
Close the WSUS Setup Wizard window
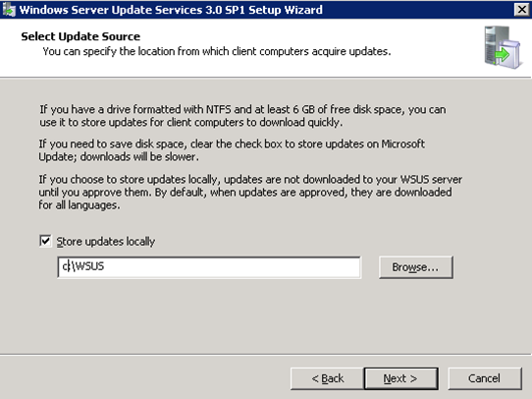point(521,10)
